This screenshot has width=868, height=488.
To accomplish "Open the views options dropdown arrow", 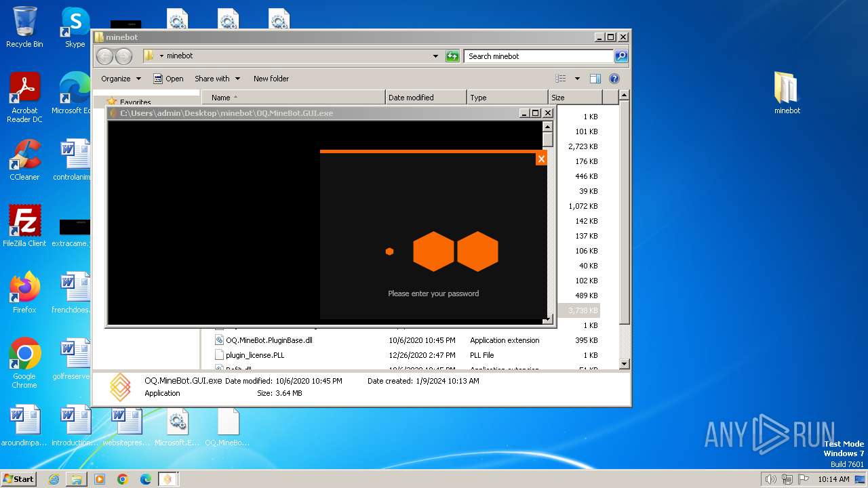I will (577, 79).
